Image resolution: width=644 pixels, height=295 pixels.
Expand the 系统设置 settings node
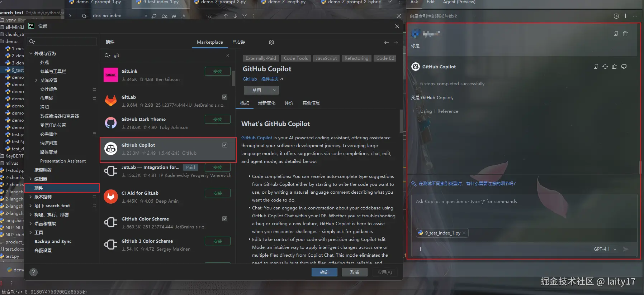pyautogui.click(x=36, y=81)
